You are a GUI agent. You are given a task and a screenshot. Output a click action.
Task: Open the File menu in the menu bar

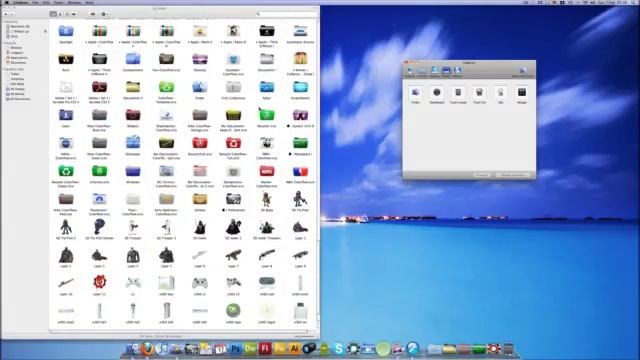[35, 2]
